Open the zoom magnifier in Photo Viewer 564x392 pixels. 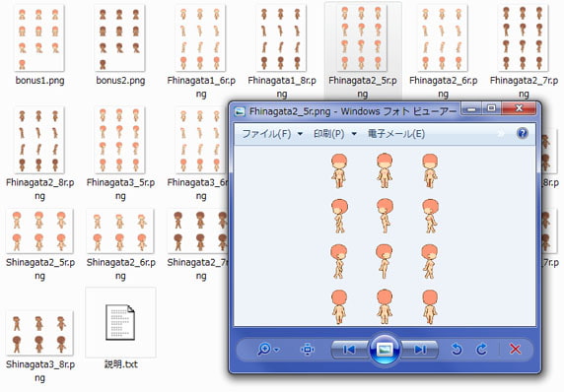(264, 349)
